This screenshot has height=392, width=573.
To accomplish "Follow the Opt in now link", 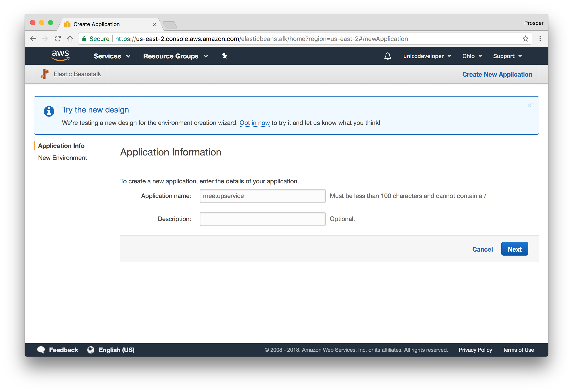I will click(254, 123).
